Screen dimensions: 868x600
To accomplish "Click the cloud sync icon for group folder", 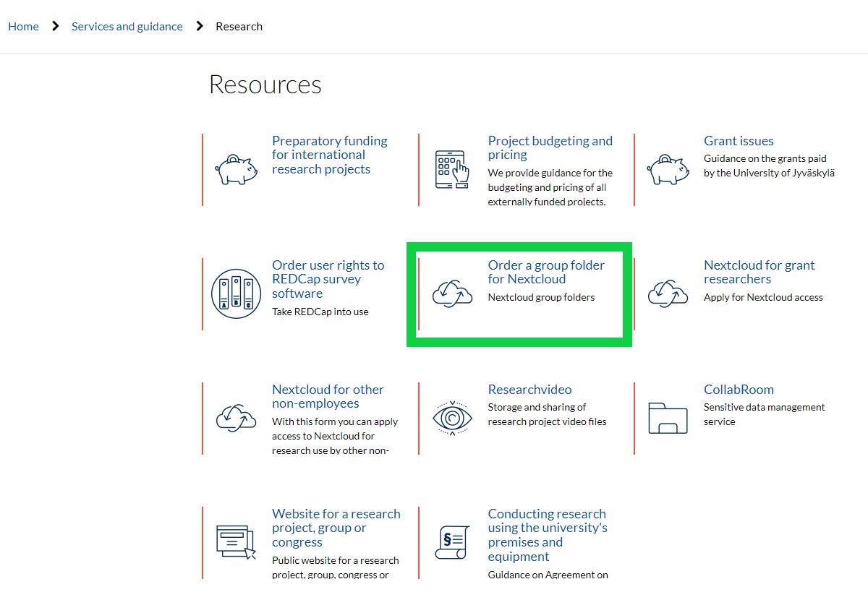I will point(452,294).
